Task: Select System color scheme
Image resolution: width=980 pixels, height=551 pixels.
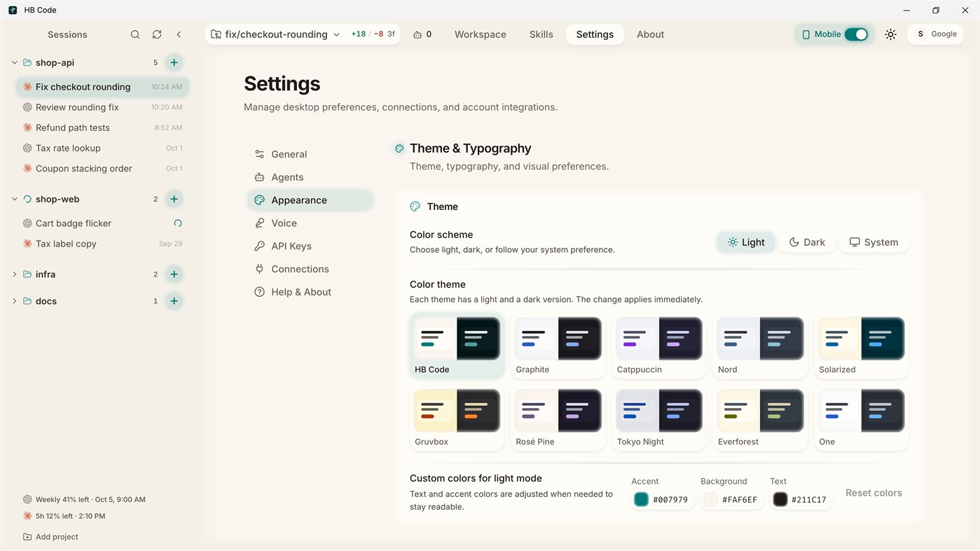Action: (874, 242)
